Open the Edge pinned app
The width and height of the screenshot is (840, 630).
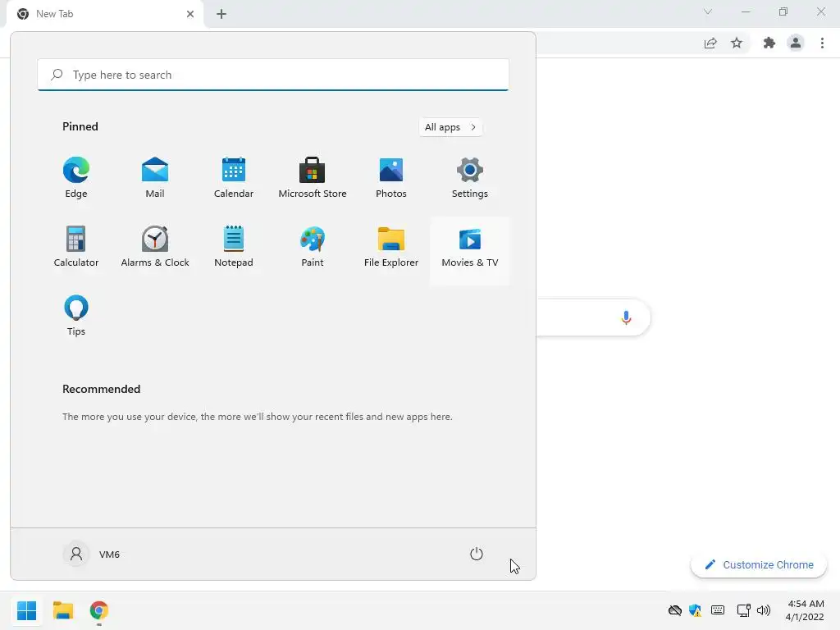[76, 178]
